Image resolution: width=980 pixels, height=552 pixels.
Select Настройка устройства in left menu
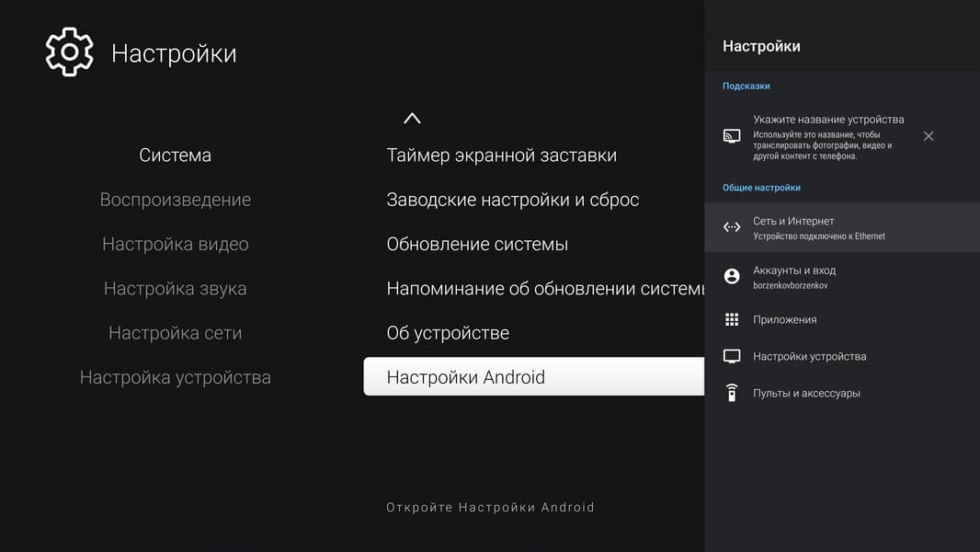(x=175, y=377)
